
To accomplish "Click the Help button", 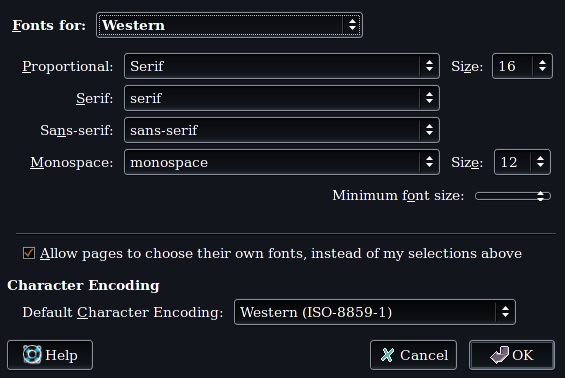I will [x=50, y=355].
